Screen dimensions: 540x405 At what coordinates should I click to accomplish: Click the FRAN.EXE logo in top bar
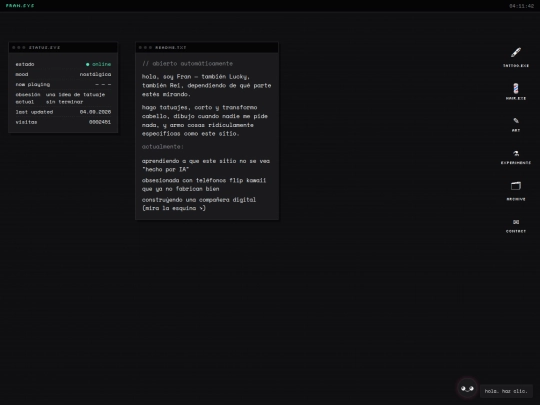[x=20, y=6]
